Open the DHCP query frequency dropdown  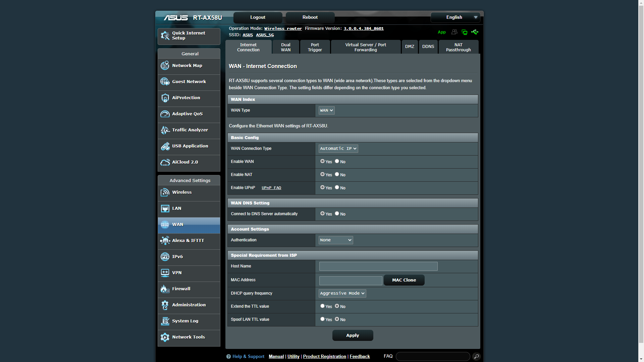point(342,293)
